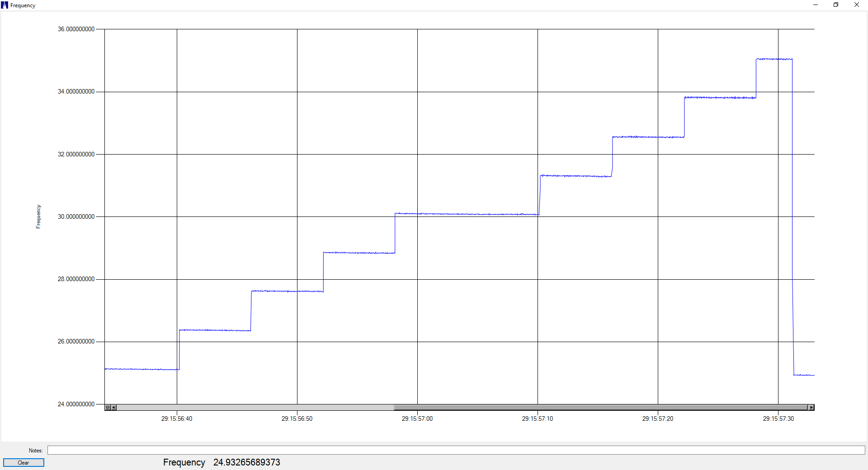Click the scroll-right arrow of the chart scrollbar

coord(811,408)
